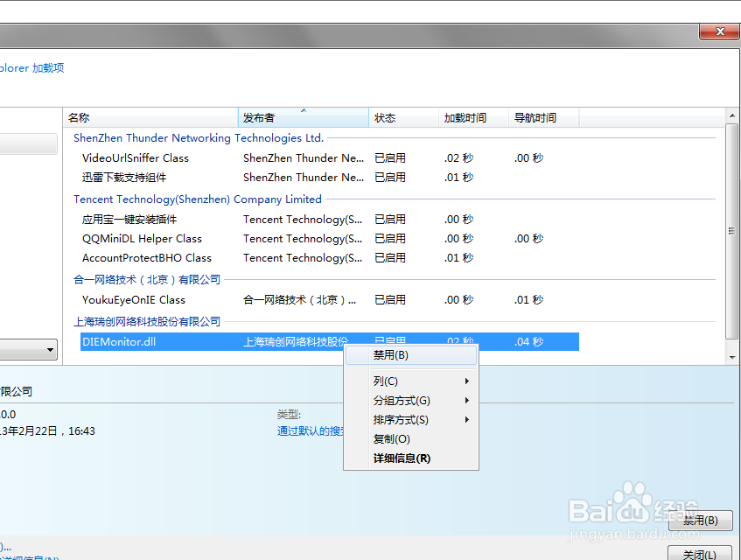Close the add-on manager window

719,31
